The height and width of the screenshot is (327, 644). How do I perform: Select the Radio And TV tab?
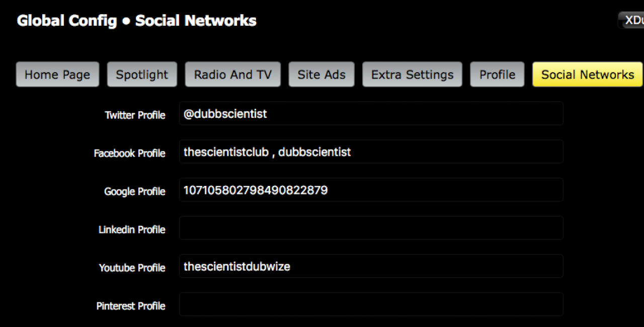232,75
